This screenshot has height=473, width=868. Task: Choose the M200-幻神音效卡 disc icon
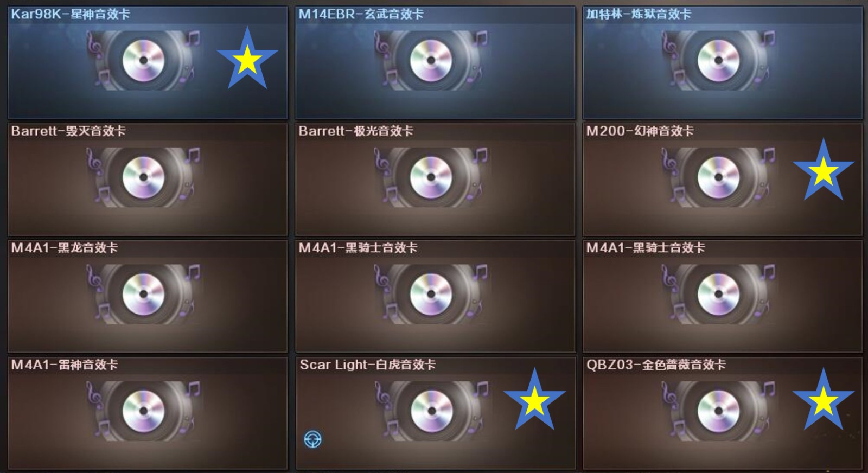coord(718,177)
